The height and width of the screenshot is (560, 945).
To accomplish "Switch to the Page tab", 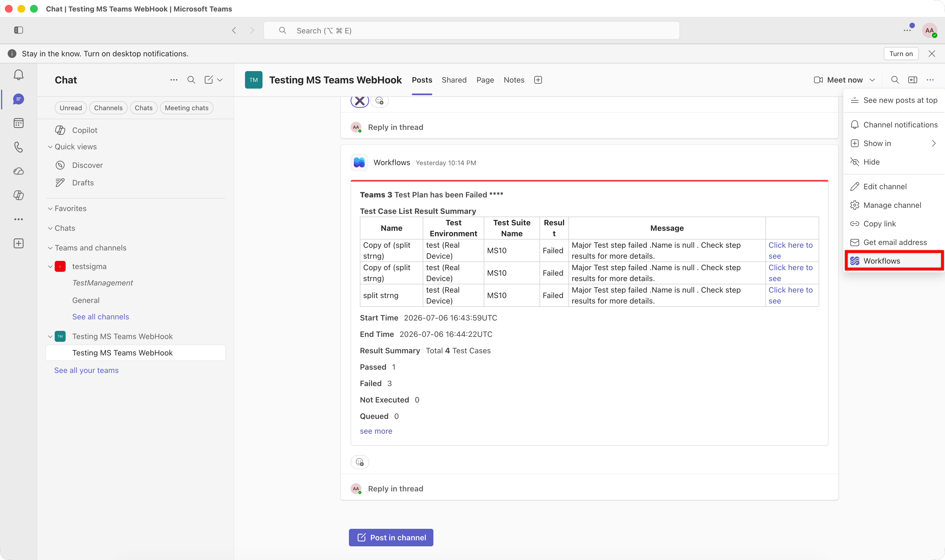I will (x=485, y=80).
